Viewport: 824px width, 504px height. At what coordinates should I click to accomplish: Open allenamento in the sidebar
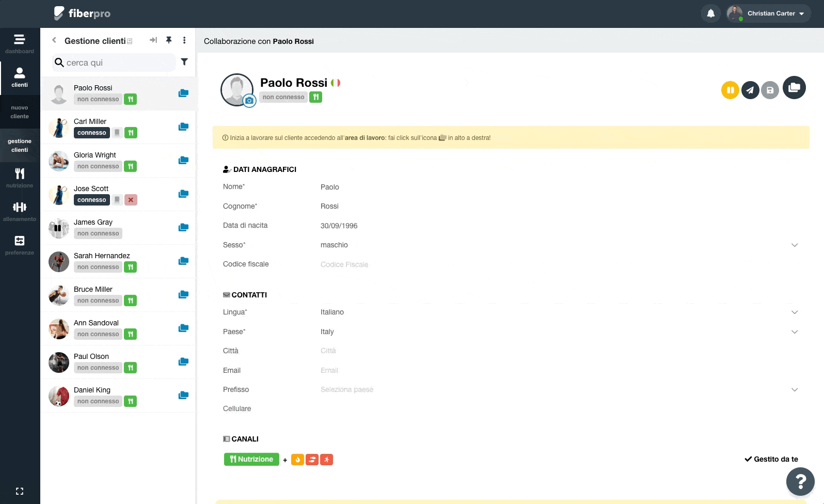20,212
